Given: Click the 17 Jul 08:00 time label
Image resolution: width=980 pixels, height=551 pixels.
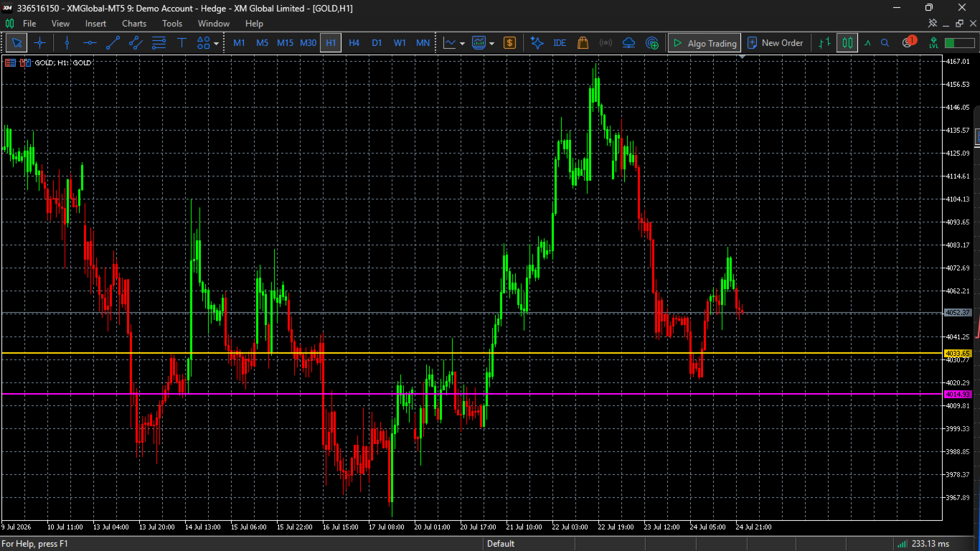Looking at the screenshot, I should click(386, 527).
